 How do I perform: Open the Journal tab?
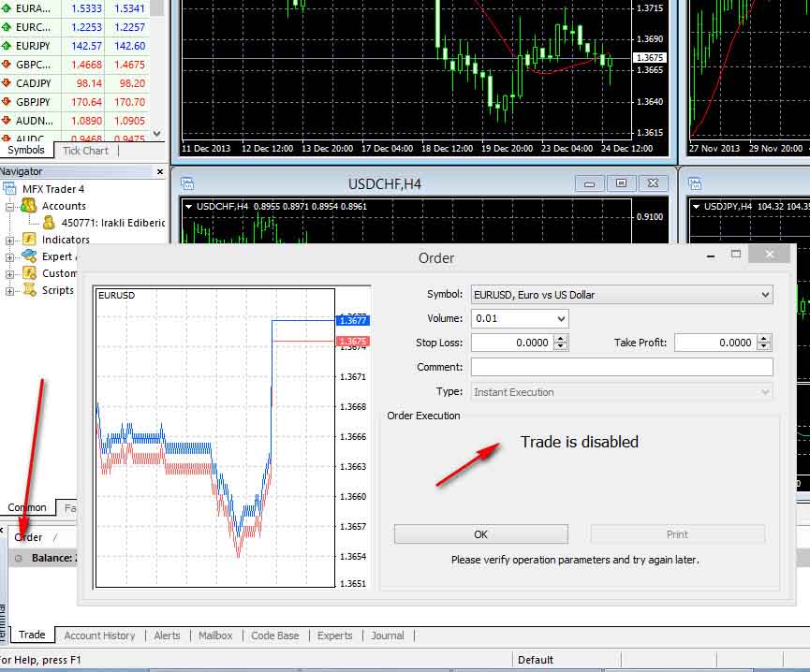point(388,635)
